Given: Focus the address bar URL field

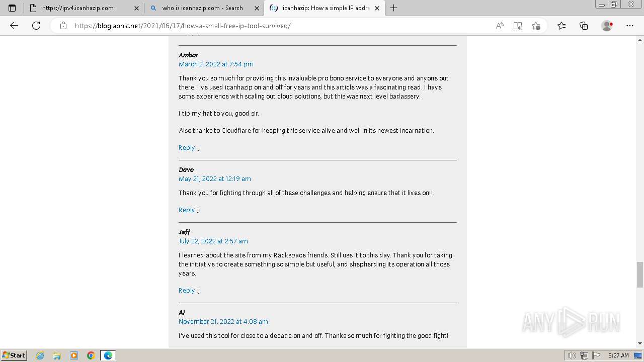Looking at the screenshot, I should pyautogui.click(x=282, y=26).
